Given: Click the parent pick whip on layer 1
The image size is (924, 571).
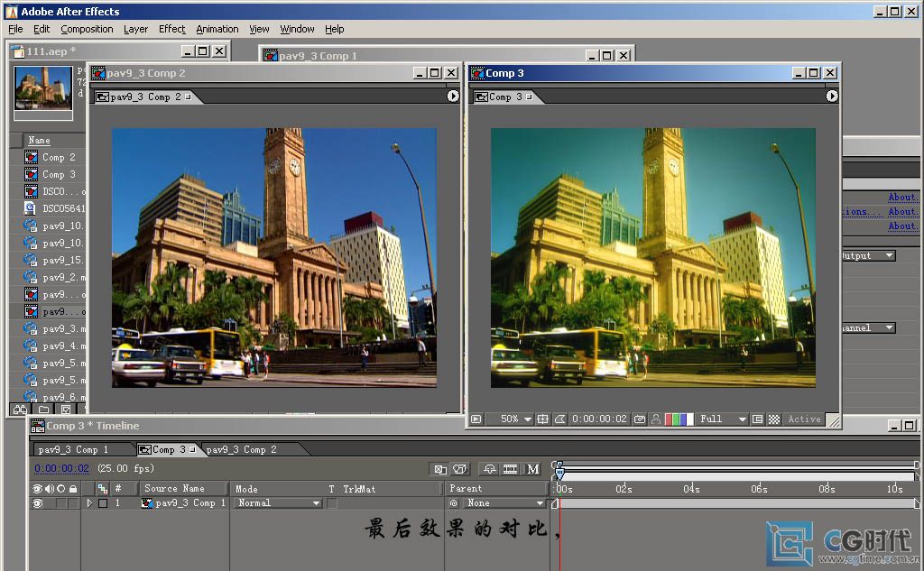Looking at the screenshot, I should pyautogui.click(x=453, y=503).
